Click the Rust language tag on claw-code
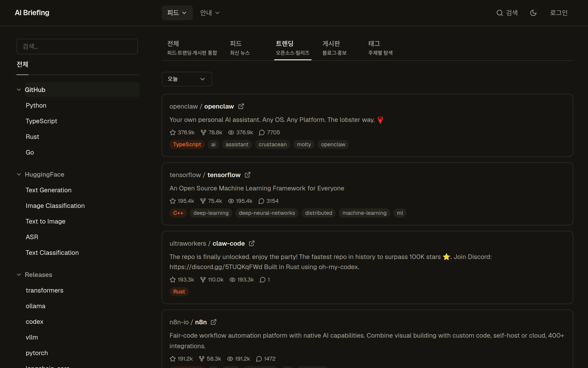 (x=179, y=292)
